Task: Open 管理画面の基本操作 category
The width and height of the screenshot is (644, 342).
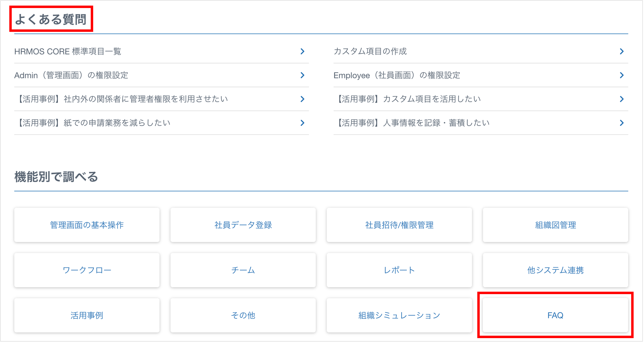Action: pos(87,225)
